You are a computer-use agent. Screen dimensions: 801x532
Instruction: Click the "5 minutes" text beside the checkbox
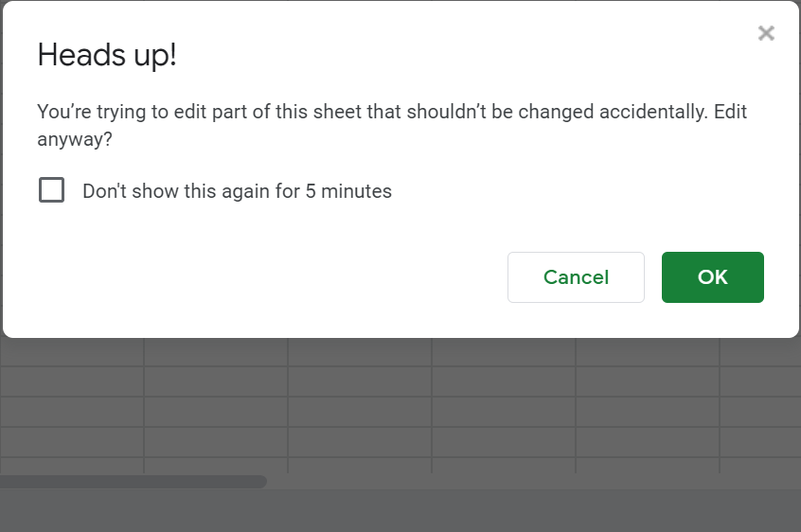tap(348, 191)
